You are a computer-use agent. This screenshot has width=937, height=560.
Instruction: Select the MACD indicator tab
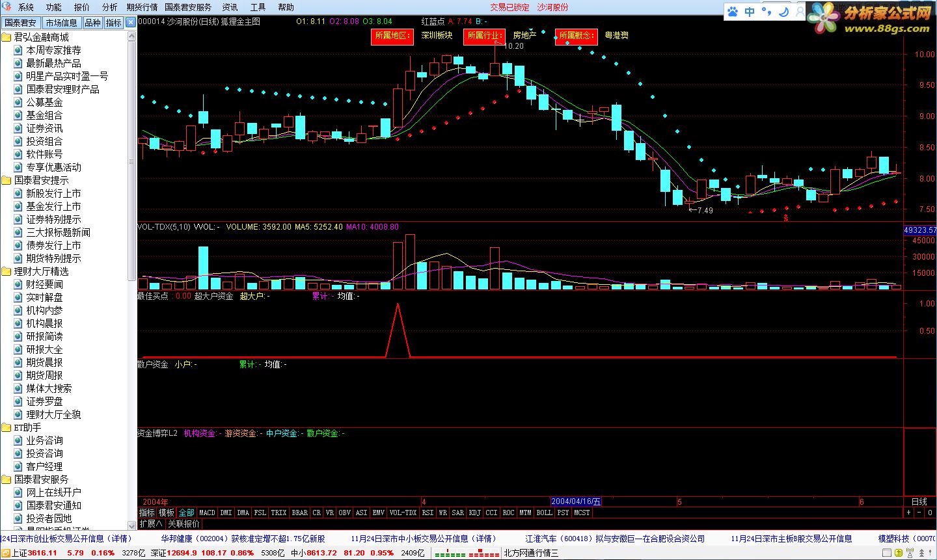(x=207, y=513)
